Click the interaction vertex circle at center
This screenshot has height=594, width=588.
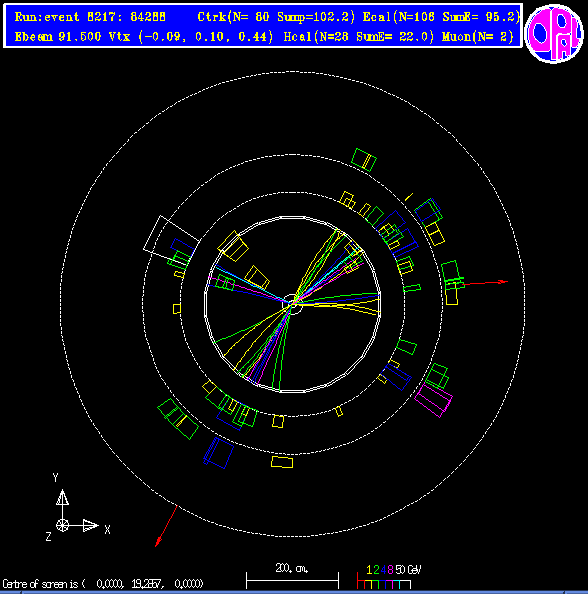click(292, 304)
